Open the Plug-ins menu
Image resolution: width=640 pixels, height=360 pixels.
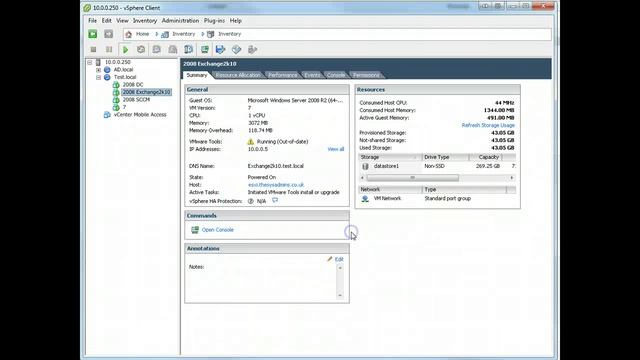click(x=214, y=20)
